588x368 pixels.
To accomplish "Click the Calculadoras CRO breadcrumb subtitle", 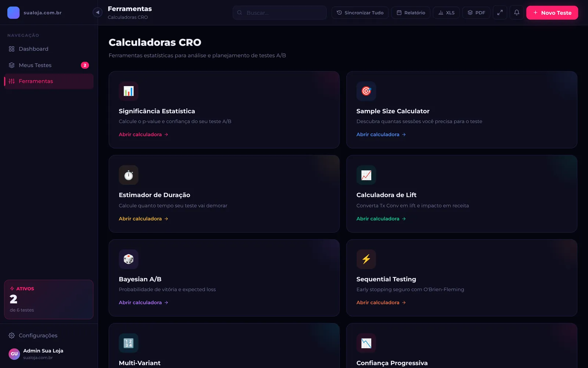I will [128, 17].
